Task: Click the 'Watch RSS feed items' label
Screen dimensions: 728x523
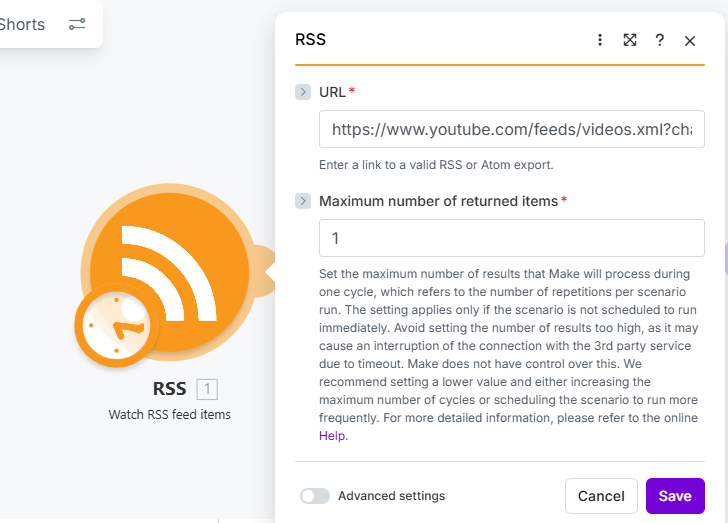Action: point(169,414)
